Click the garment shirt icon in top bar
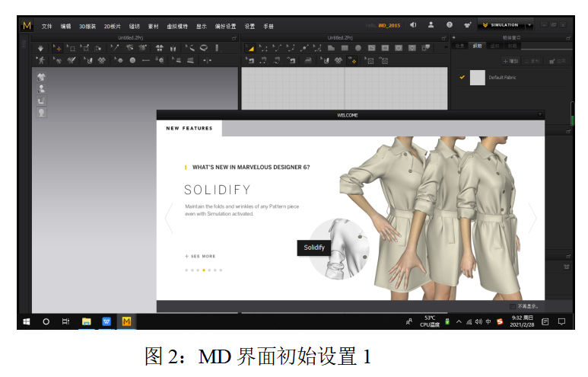Screen dimensions: 588x377 [x=467, y=25]
